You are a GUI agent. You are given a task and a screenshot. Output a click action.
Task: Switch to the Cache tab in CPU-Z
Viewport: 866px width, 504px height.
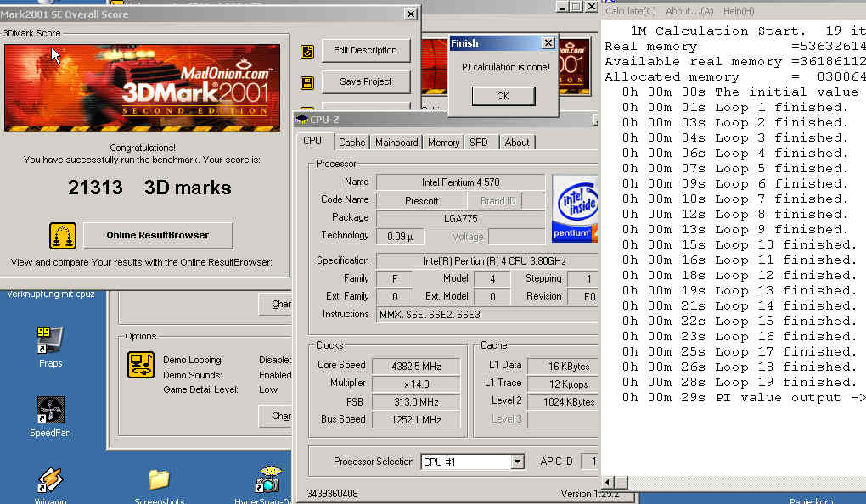click(x=351, y=143)
